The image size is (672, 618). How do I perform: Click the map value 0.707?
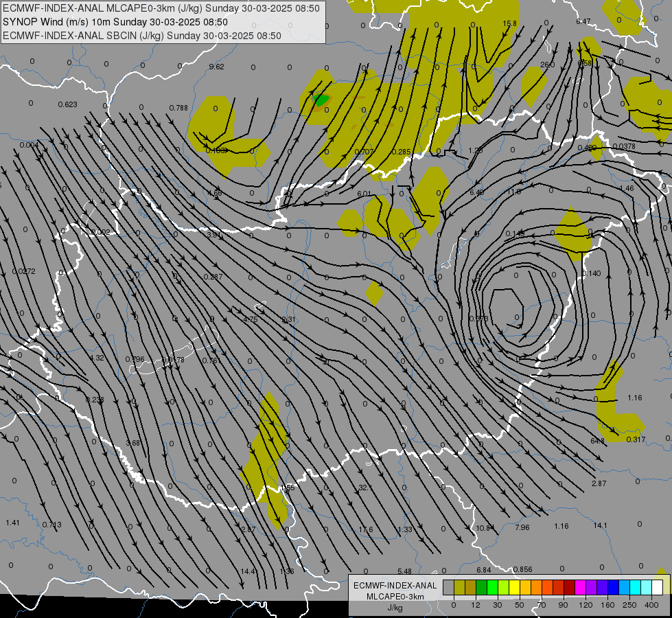point(364,152)
